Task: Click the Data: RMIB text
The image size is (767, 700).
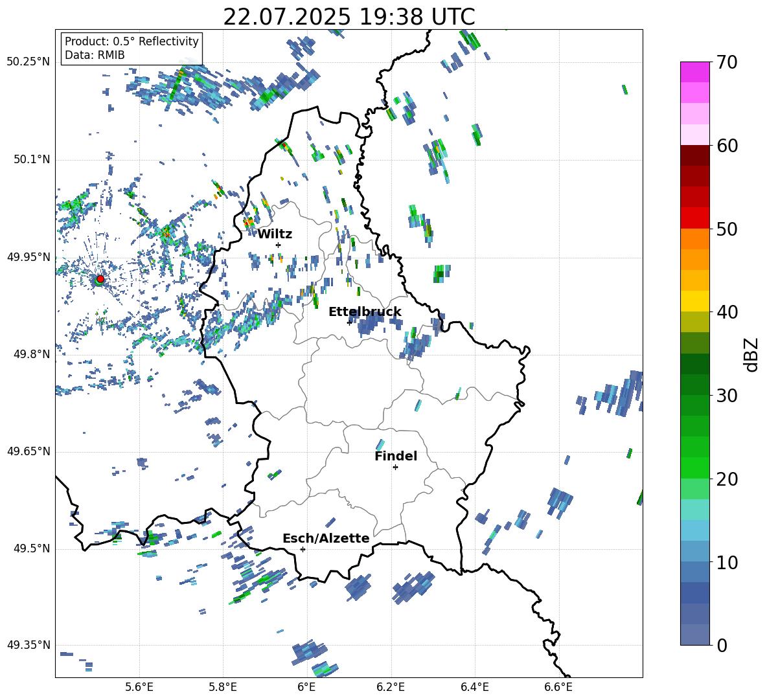Action: pos(95,55)
